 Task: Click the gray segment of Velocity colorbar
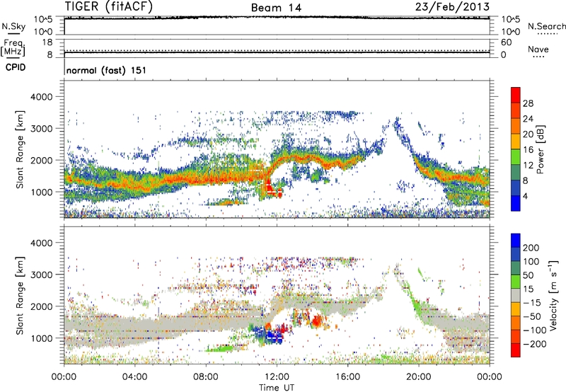click(x=516, y=296)
